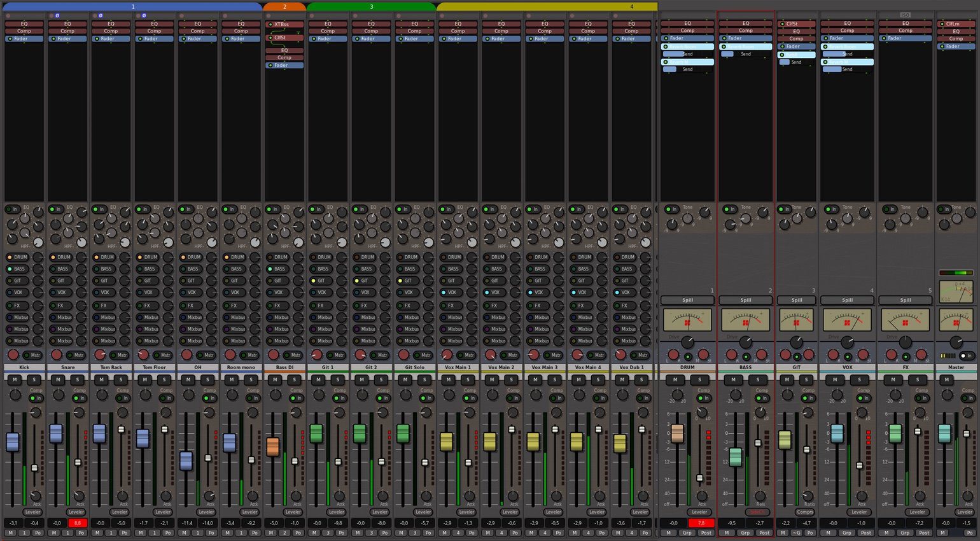Screen dimensions: 980x541
Task: Click the Kick trim knob below mute
Action: tap(15, 395)
